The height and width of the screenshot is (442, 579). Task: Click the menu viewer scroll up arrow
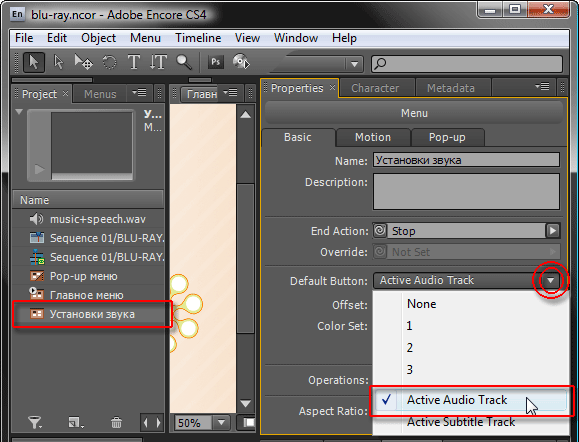[x=246, y=115]
